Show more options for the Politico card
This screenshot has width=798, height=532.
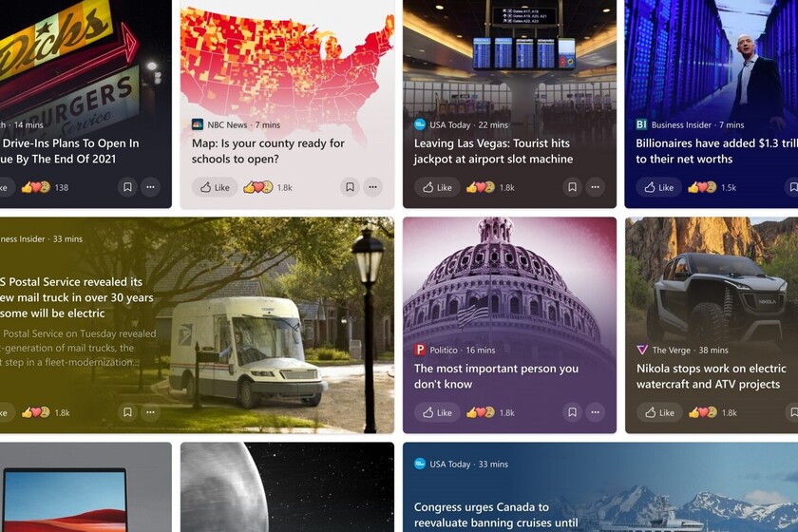595,412
